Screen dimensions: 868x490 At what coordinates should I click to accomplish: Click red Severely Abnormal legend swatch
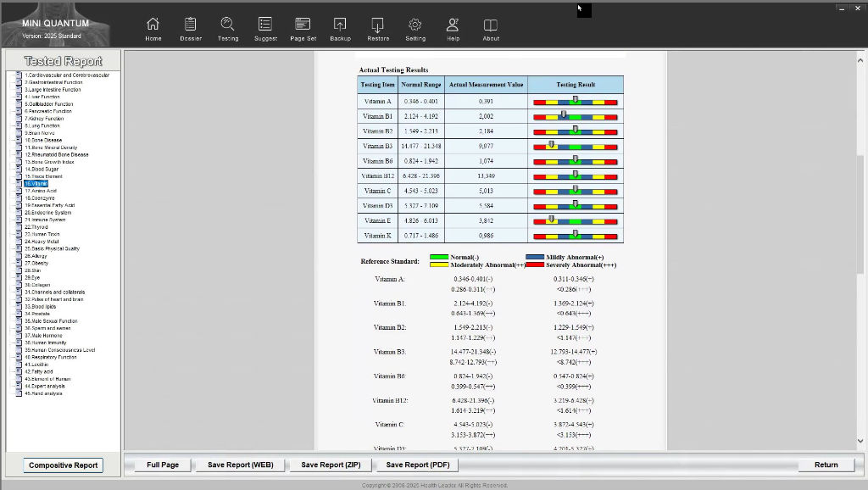(x=535, y=264)
